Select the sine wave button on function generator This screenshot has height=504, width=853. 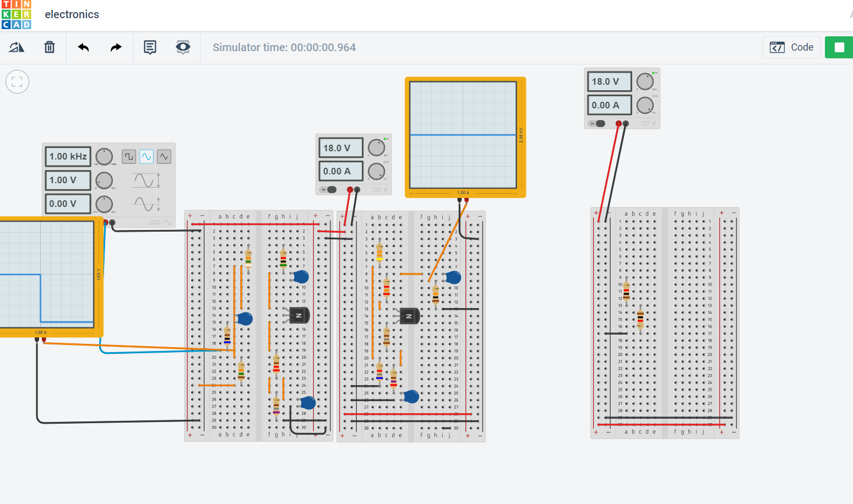click(x=146, y=156)
